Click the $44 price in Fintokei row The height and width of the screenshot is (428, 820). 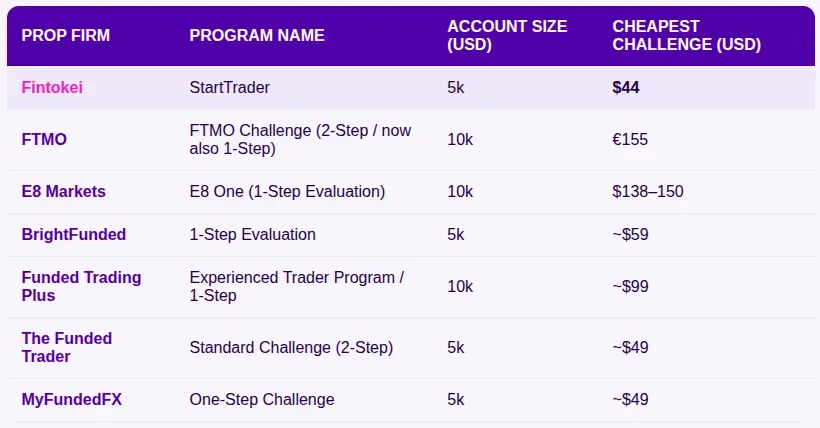[626, 87]
